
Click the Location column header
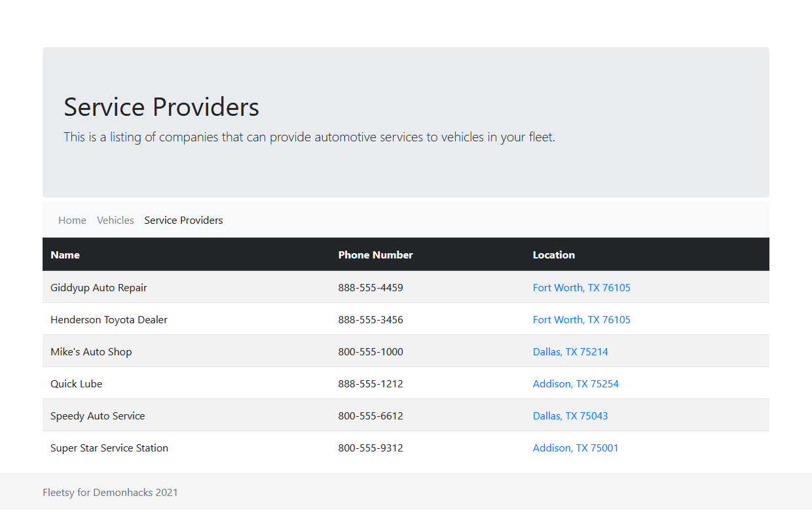point(553,255)
